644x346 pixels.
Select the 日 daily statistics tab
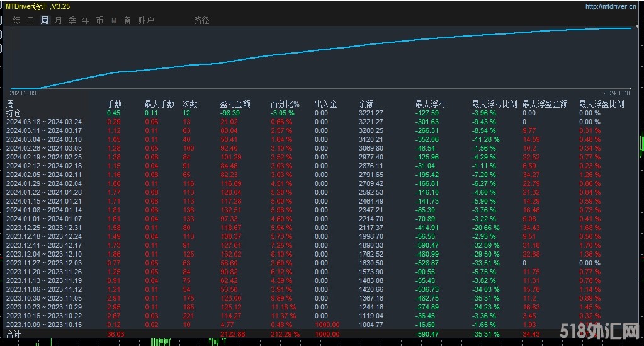pyautogui.click(x=31, y=20)
